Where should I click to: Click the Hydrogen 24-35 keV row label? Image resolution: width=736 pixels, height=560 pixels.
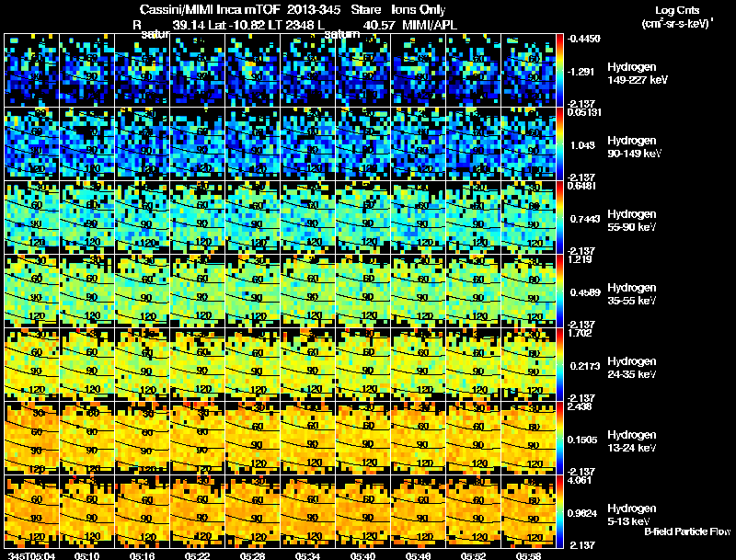(632, 367)
